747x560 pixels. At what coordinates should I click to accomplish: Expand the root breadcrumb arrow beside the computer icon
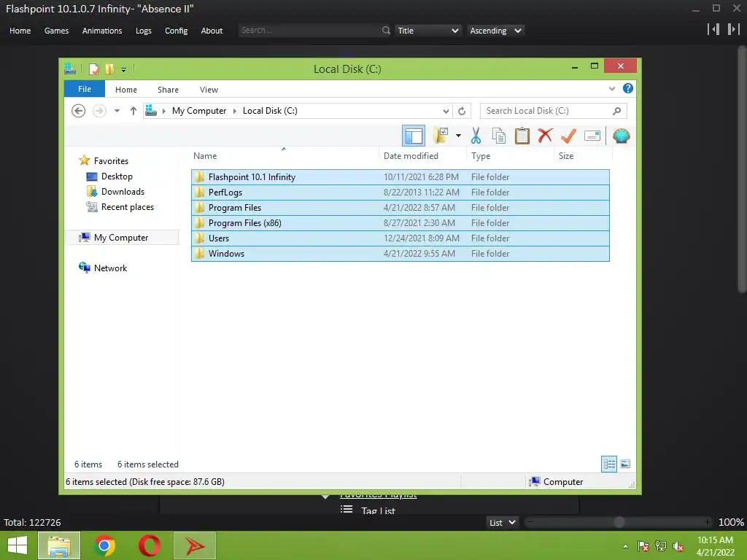coord(164,111)
